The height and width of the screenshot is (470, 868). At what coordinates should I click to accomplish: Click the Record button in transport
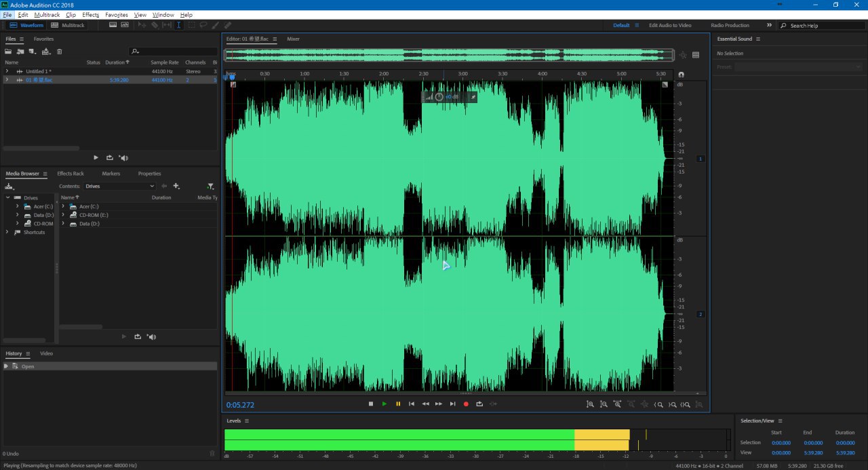(x=466, y=404)
